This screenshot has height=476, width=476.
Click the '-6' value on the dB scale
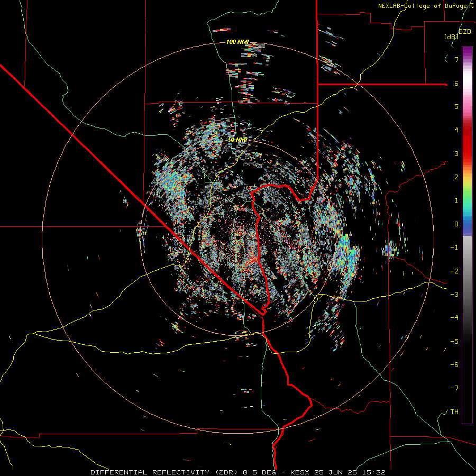click(454, 365)
